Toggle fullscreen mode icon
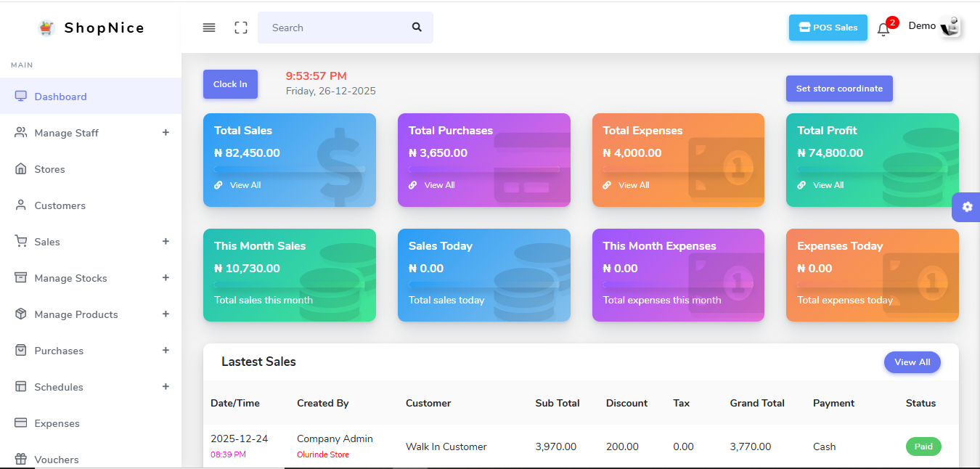980x469 pixels. (241, 28)
